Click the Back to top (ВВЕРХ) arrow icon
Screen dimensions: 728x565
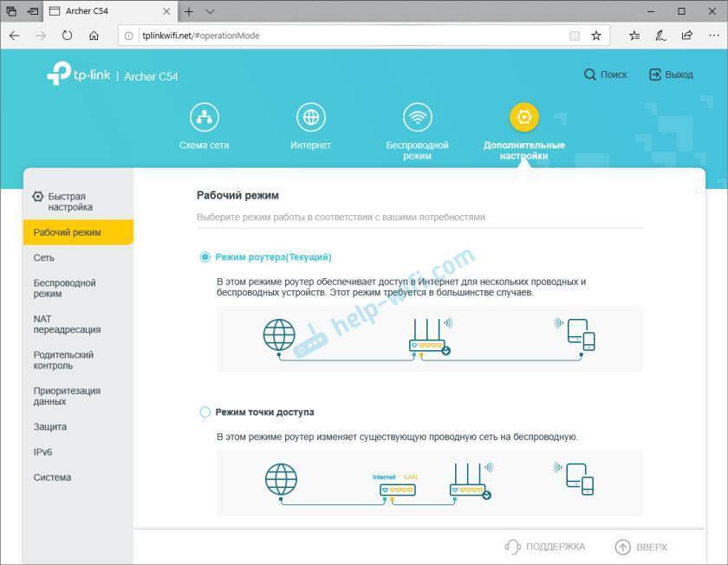point(622,547)
